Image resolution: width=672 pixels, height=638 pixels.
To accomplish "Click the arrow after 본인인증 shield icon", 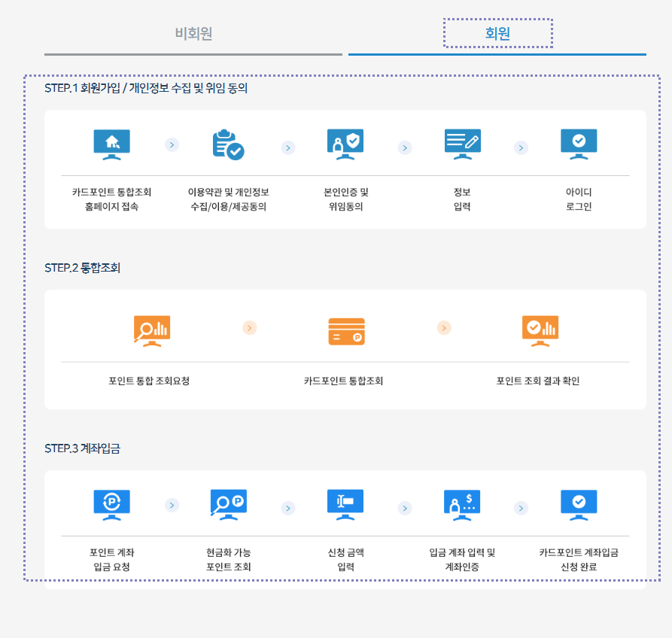I will click(x=405, y=147).
